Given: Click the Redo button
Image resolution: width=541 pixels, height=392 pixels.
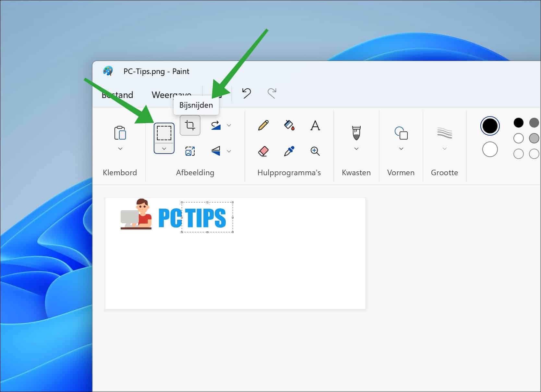Looking at the screenshot, I should tap(272, 93).
